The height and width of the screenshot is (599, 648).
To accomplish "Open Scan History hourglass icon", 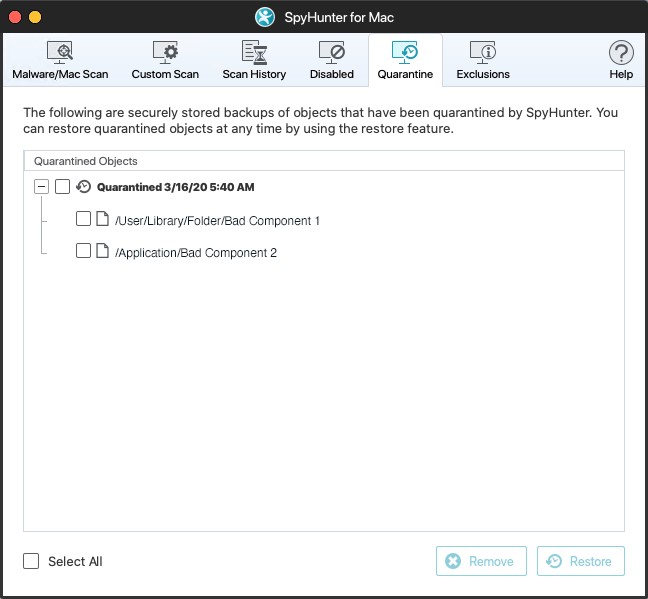I will [x=254, y=53].
